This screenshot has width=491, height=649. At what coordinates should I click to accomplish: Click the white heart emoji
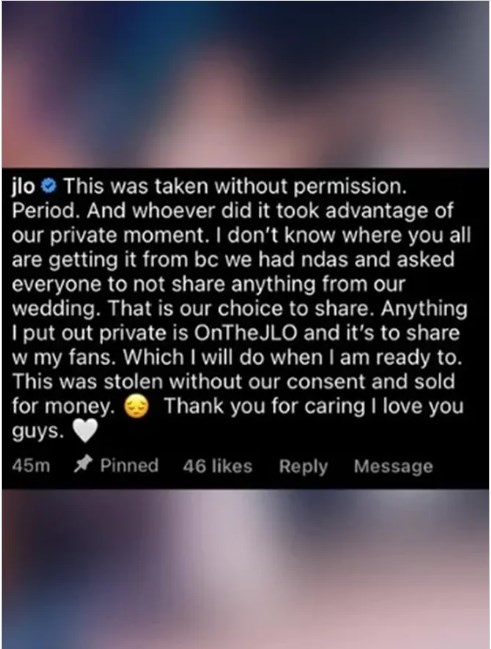pos(85,430)
